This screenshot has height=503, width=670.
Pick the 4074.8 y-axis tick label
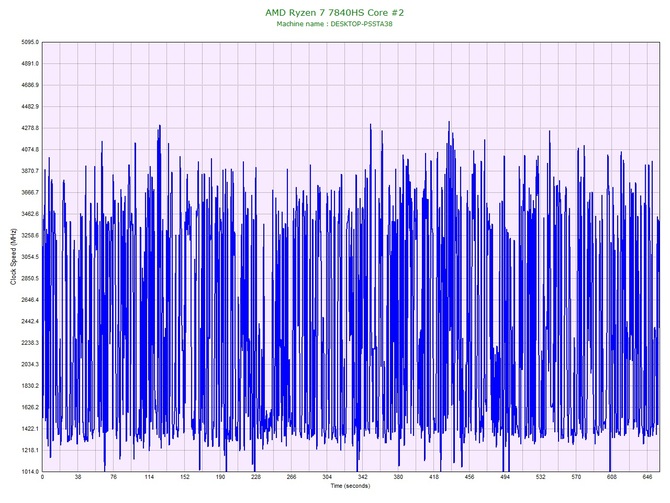point(29,150)
